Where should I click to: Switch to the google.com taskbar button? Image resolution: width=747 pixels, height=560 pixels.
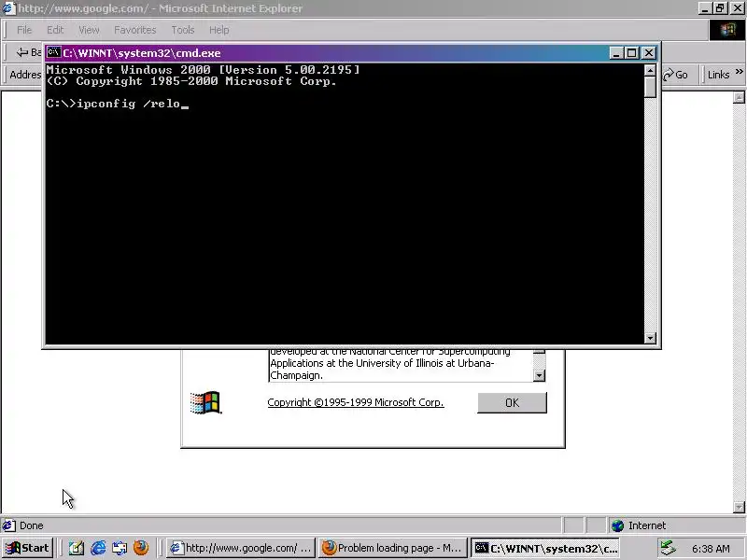click(242, 548)
